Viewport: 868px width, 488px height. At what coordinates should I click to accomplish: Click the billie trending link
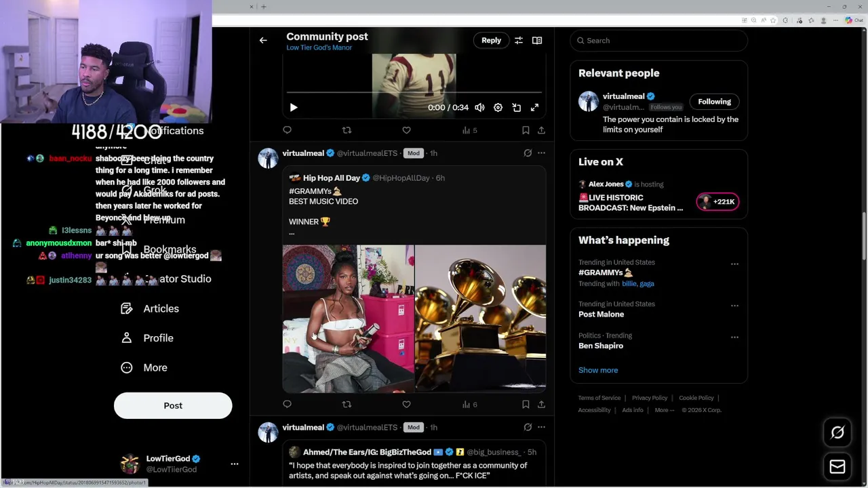coord(629,284)
